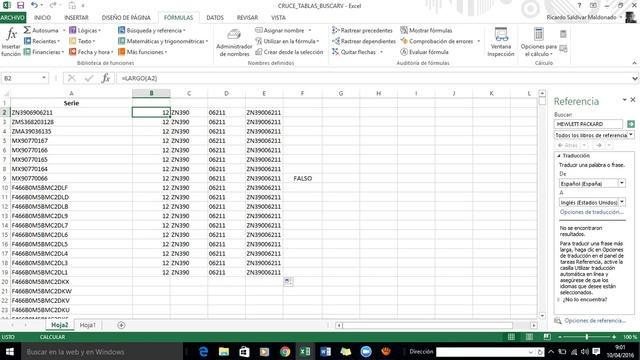Click Utilizar en la fórmula
This screenshot has height=360, width=640.
287,41
